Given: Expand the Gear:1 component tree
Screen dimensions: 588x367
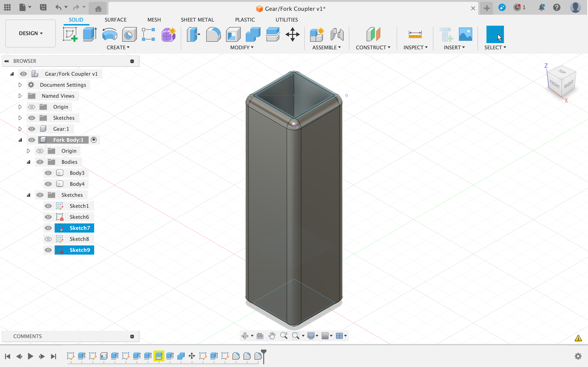Looking at the screenshot, I should (20, 129).
